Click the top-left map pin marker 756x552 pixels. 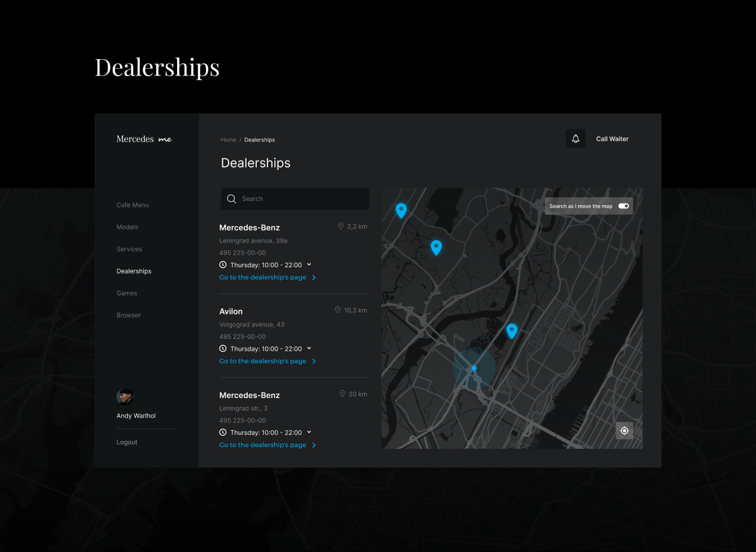pyautogui.click(x=401, y=210)
